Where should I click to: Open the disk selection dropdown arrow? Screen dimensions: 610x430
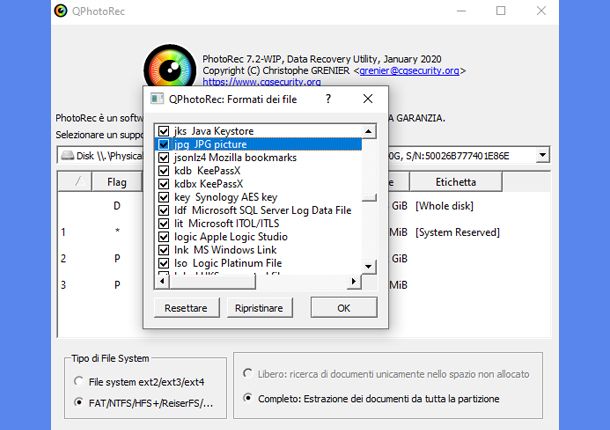pyautogui.click(x=542, y=155)
